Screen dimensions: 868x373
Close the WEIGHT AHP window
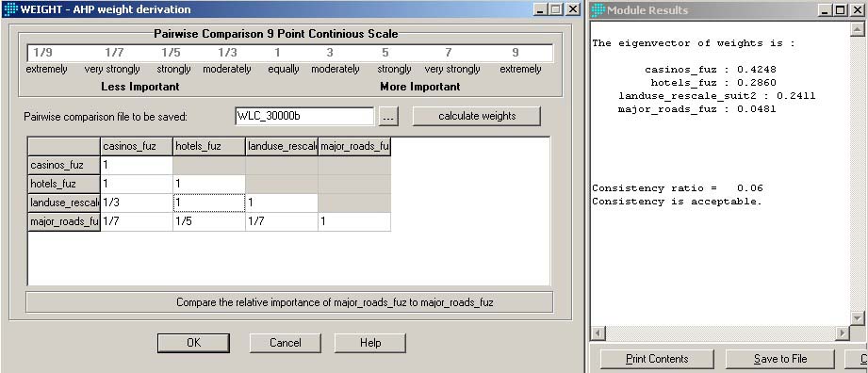pos(573,9)
